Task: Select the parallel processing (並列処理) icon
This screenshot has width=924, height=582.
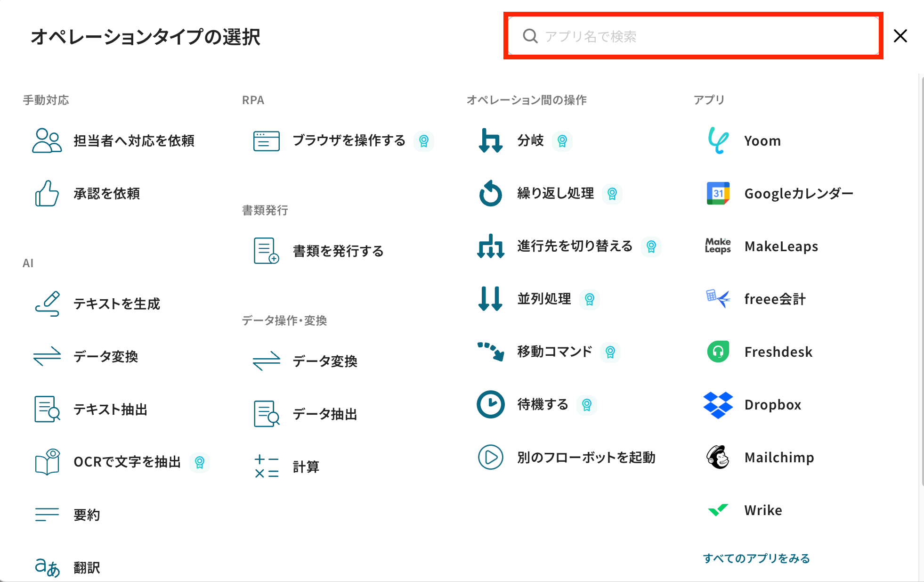Action: 490,299
